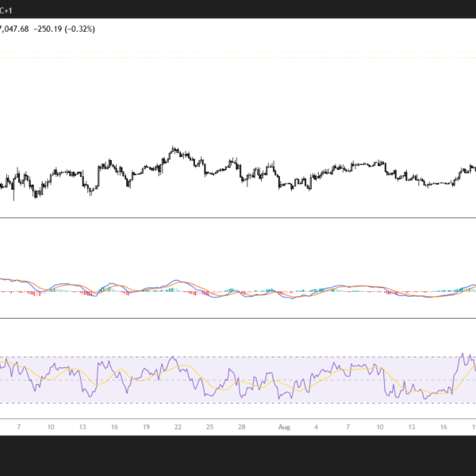Click the date label 28 on time axis
The image size is (476, 476).
(x=242, y=427)
